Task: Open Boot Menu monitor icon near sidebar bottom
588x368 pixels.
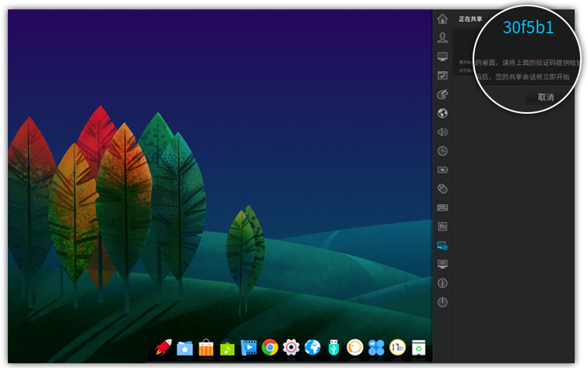Action: pyautogui.click(x=443, y=264)
